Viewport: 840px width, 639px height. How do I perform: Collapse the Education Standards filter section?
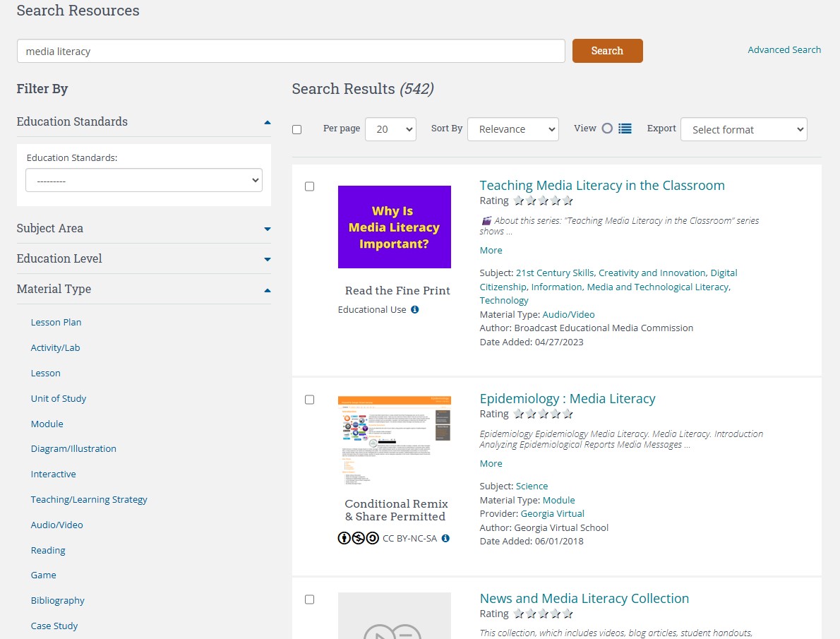tap(143, 121)
